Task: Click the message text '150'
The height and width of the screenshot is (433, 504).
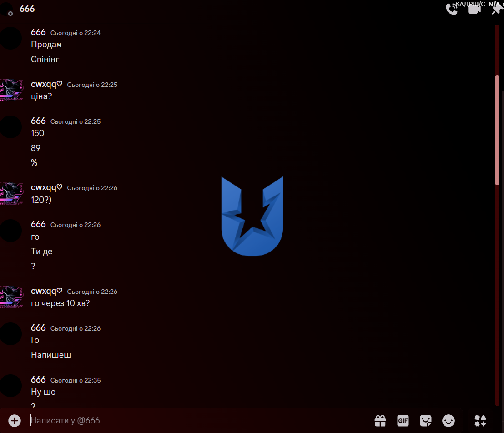Action: click(38, 133)
